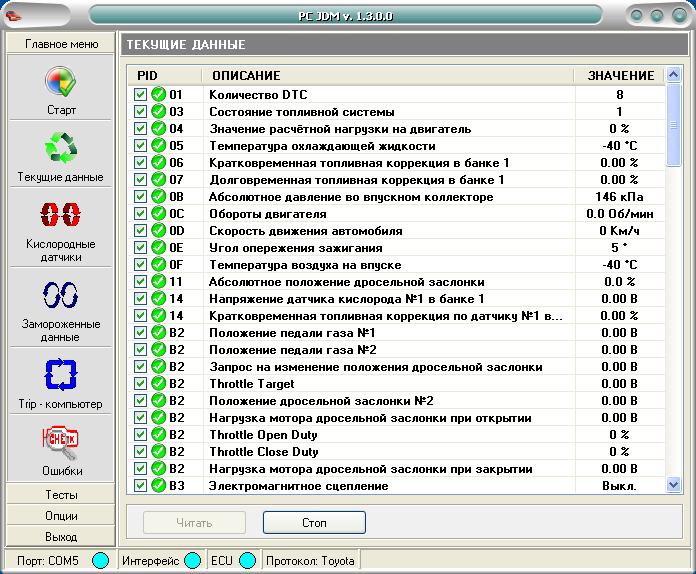Image resolution: width=696 pixels, height=574 pixels.
Task: Open the Опции menu section
Action: pyautogui.click(x=61, y=516)
